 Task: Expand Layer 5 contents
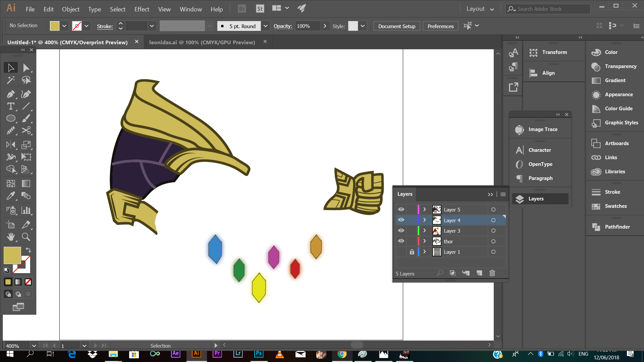tap(424, 209)
